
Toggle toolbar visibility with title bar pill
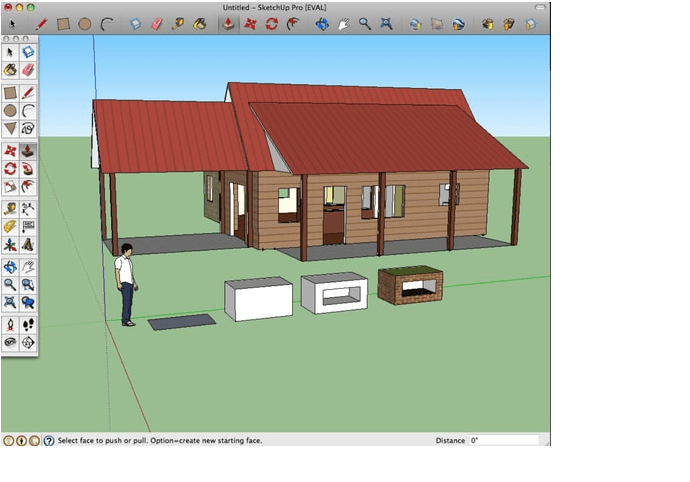[540, 7]
